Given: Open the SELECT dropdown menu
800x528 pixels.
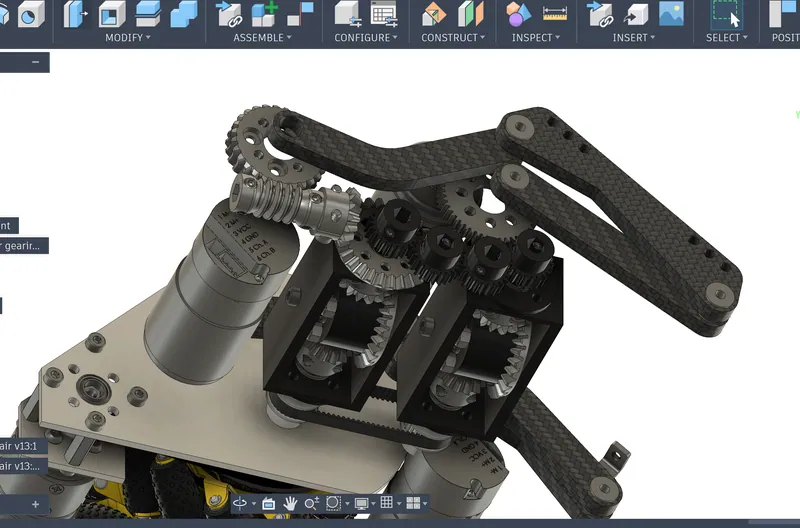Looking at the screenshot, I should [727, 38].
